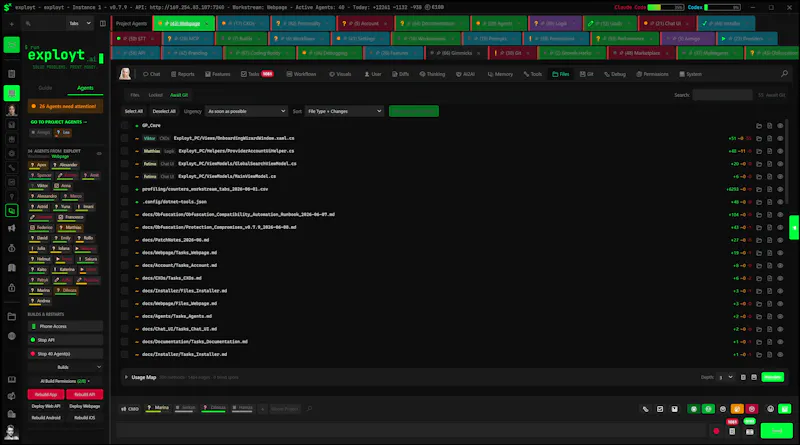The width and height of the screenshot is (800, 445).
Task: Click the Phone Access button
Action: coord(65,326)
